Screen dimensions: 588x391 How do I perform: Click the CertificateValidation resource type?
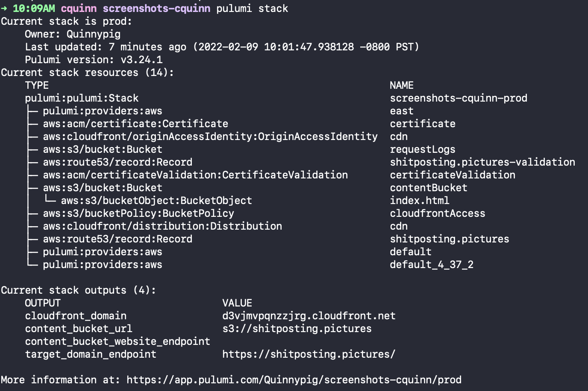point(195,175)
